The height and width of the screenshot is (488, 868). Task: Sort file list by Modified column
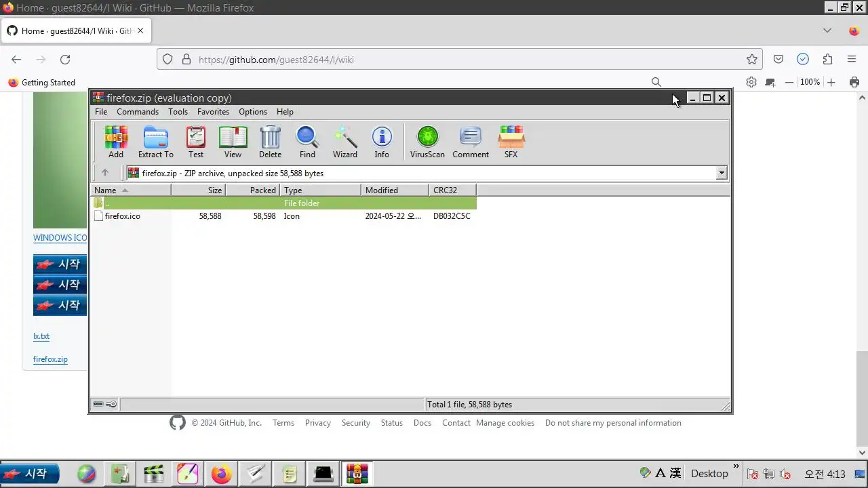(x=395, y=190)
